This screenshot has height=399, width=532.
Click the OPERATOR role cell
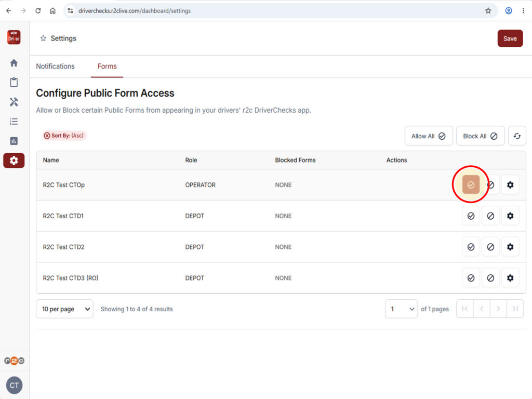pos(200,185)
